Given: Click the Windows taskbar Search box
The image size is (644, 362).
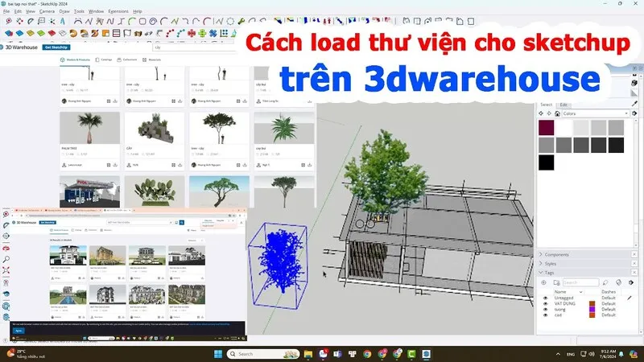Looking at the screenshot, I should coord(263,354).
